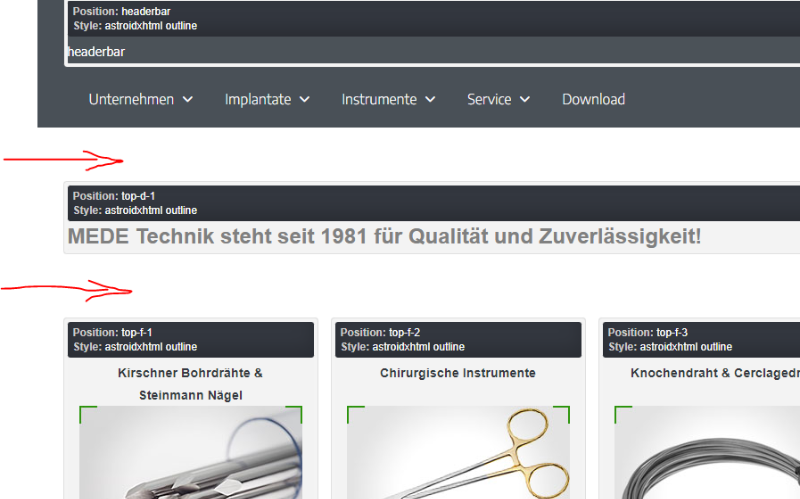
Task: Click the coiled bone wire image
Action: pos(707,453)
